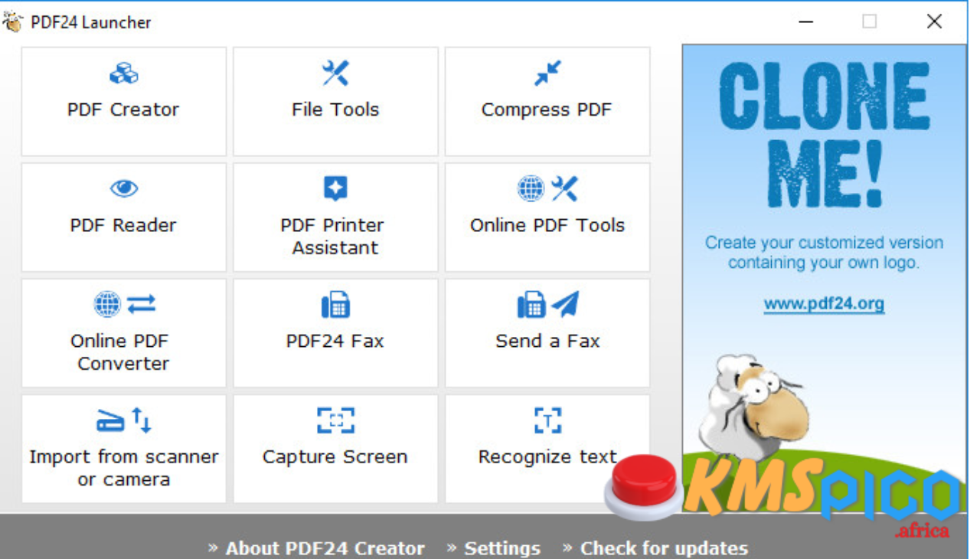The image size is (980, 559).
Task: Select the Send a Fax label
Action: coord(547,341)
